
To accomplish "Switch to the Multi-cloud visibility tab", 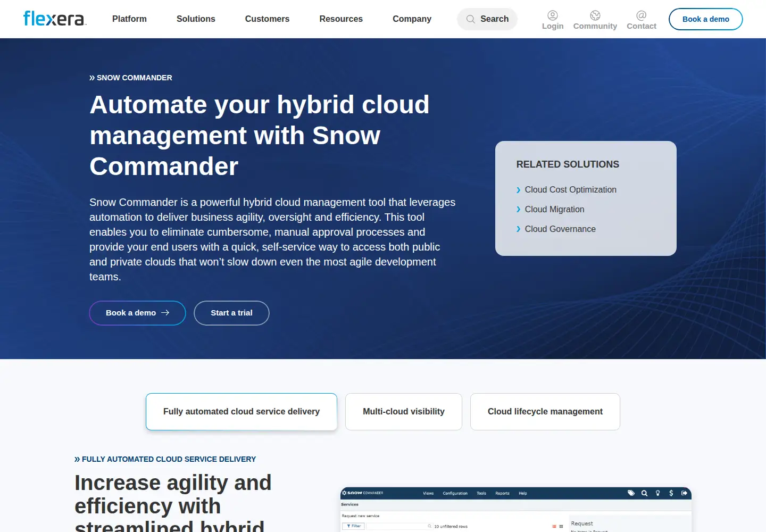I will point(404,412).
